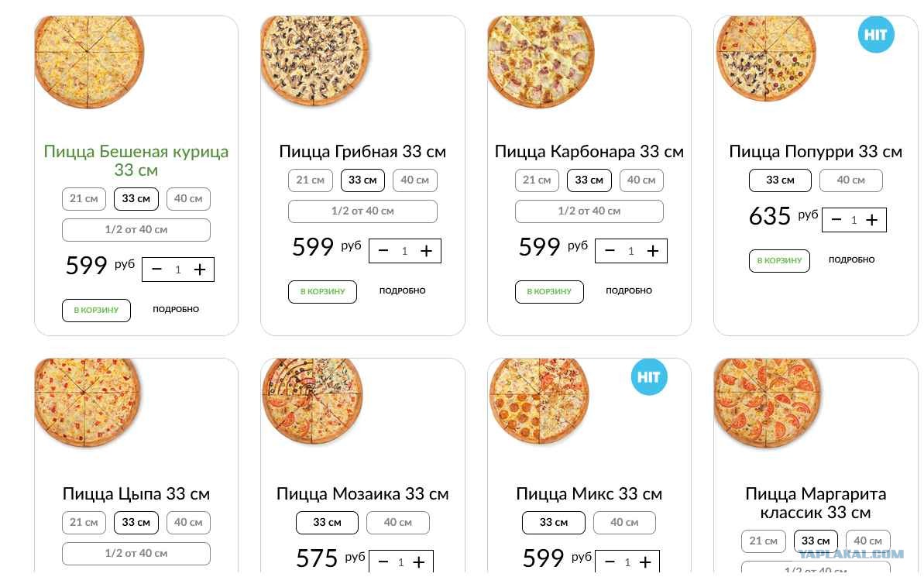Click HIT badge on Пицца Попурри card
This screenshot has width=924, height=577.
tap(876, 35)
